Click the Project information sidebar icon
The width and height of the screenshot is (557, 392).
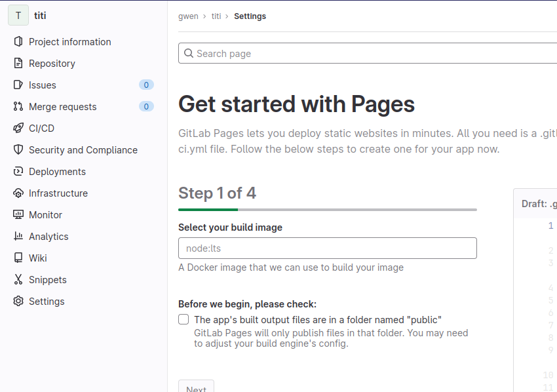click(x=18, y=42)
